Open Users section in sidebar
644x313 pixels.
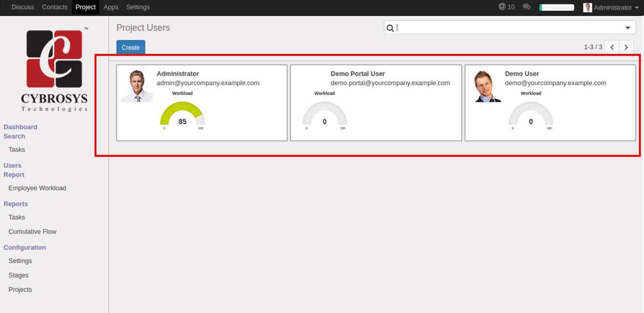coord(13,165)
